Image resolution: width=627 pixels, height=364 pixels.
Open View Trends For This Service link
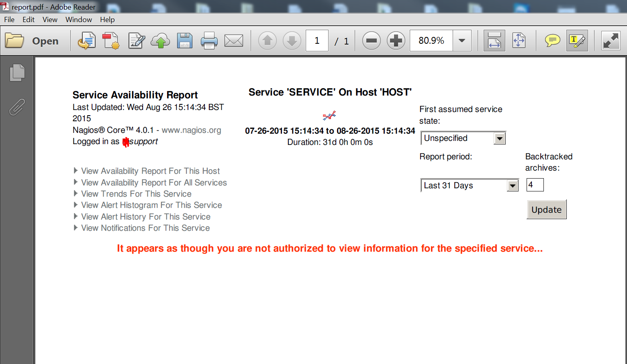coord(136,194)
